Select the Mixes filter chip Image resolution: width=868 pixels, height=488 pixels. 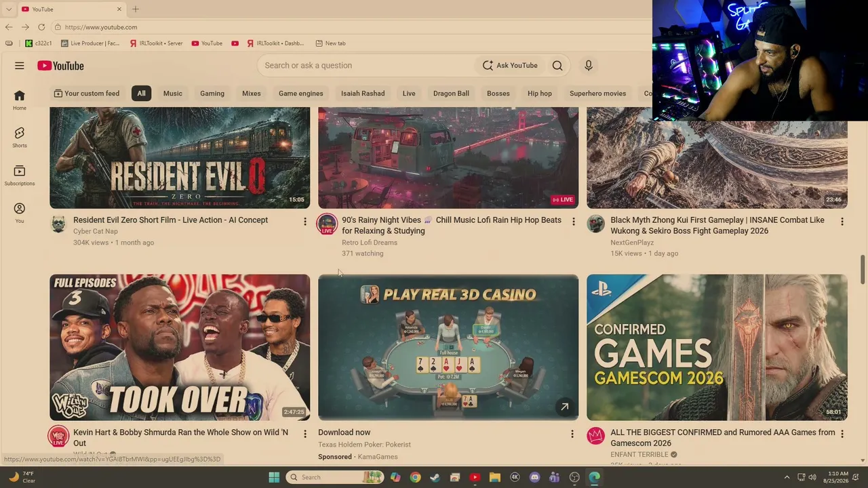click(252, 94)
